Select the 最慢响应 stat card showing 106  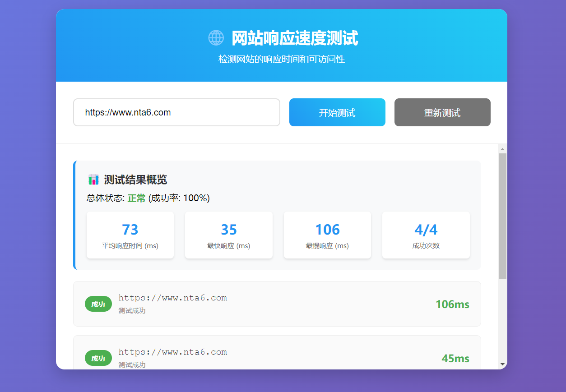point(327,235)
